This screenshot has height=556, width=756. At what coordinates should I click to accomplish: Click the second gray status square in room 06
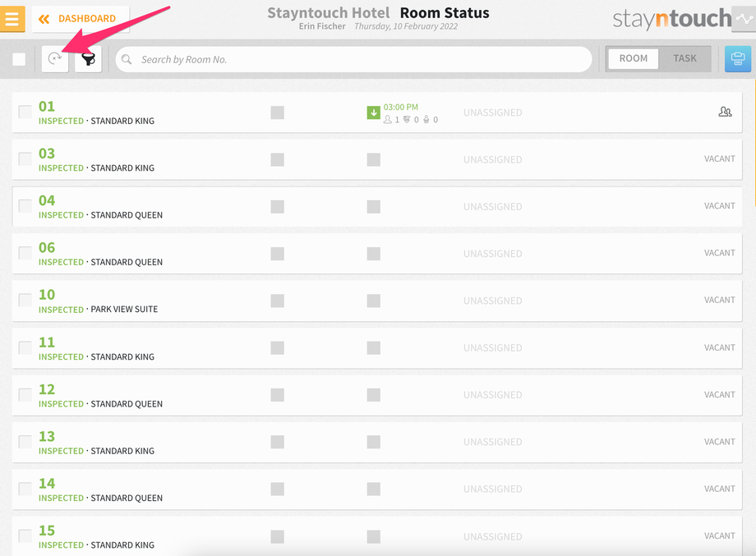(374, 254)
